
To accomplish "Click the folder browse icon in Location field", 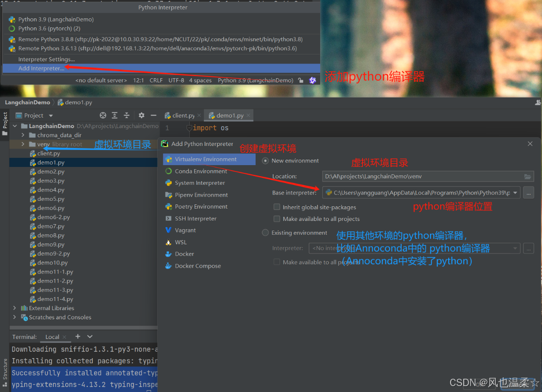I will [x=527, y=176].
